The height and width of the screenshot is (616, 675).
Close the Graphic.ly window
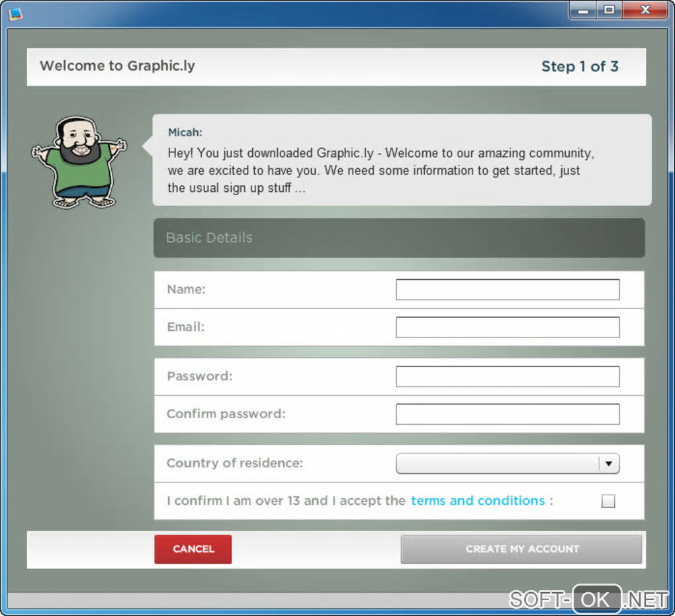pyautogui.click(x=645, y=11)
